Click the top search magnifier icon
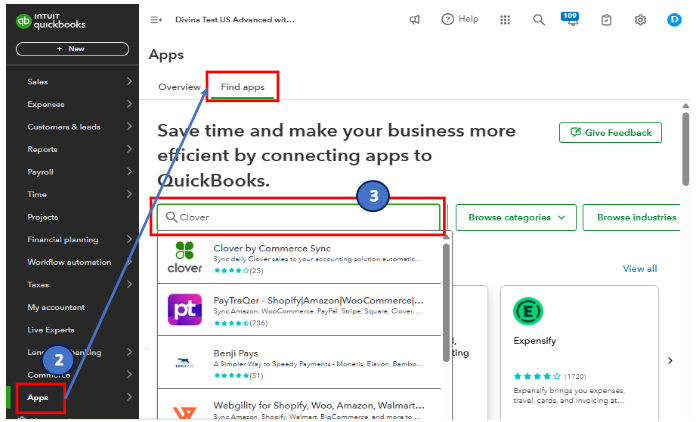The height and width of the screenshot is (422, 699). (539, 20)
